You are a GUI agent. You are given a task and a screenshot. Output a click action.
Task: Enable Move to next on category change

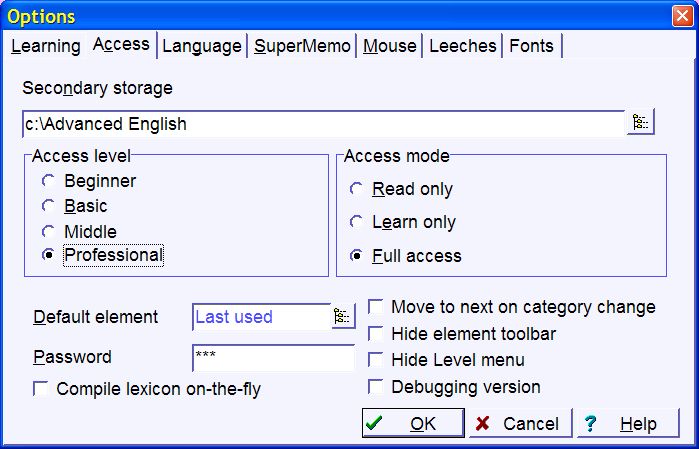pyautogui.click(x=376, y=307)
